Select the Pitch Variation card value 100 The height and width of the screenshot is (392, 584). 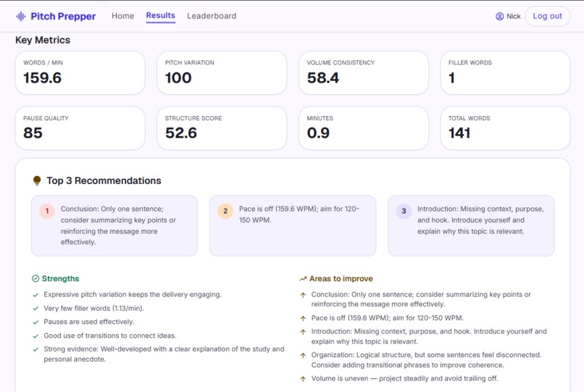click(178, 78)
